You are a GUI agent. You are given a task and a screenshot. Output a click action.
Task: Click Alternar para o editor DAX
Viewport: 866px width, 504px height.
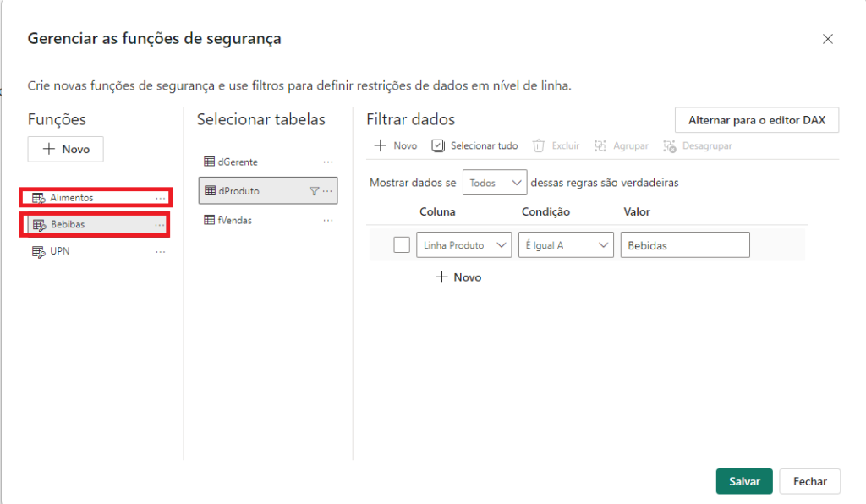pyautogui.click(x=756, y=119)
